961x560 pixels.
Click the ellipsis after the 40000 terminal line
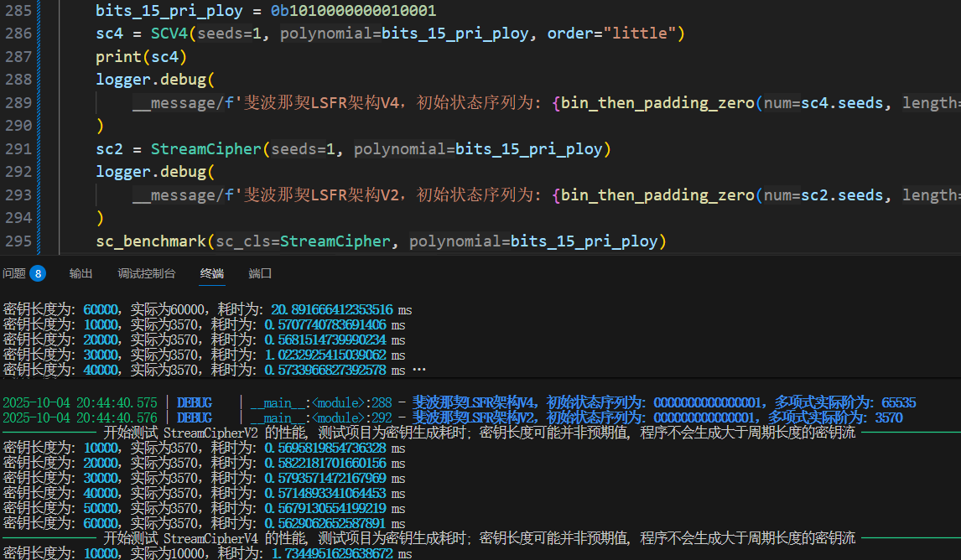tap(419, 370)
